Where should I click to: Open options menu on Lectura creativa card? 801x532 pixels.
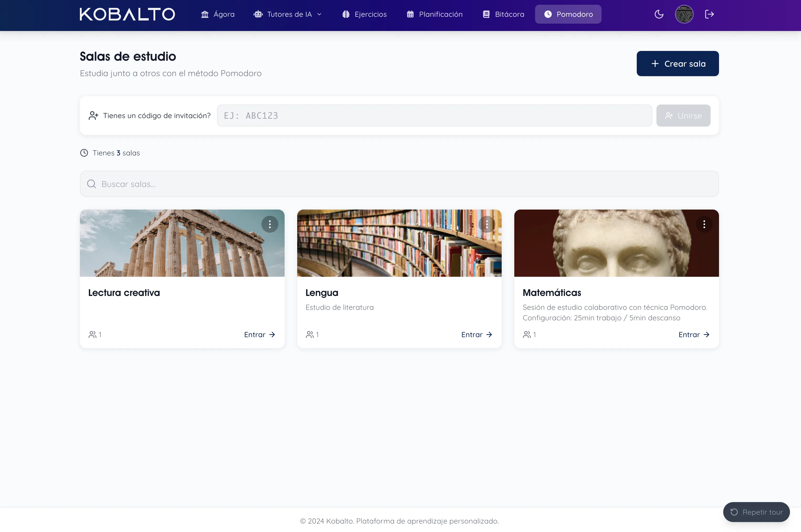(270, 224)
